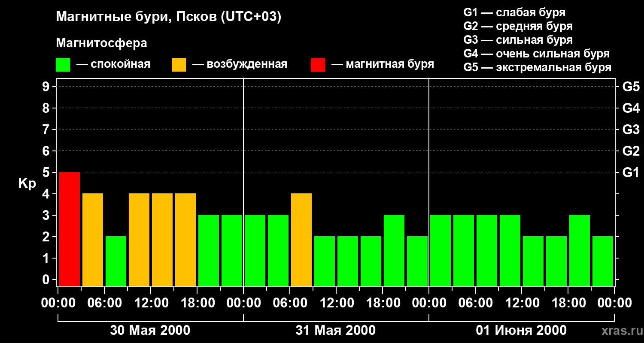The width and height of the screenshot is (644, 343).
Task: Click the '30 Мая 2000' date label
Action: pyautogui.click(x=150, y=331)
